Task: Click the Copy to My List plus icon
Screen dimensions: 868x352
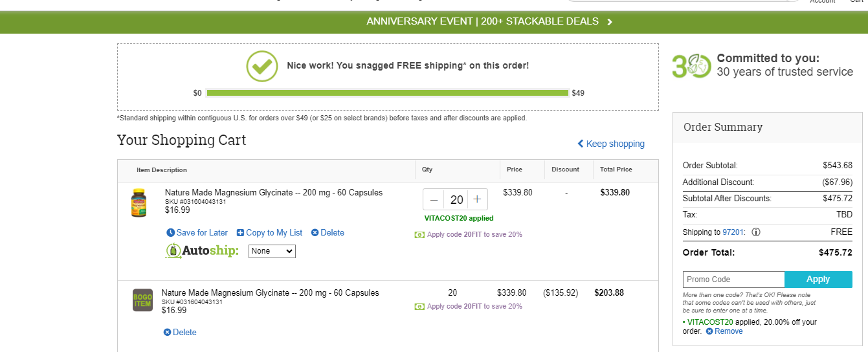Action: click(x=240, y=233)
